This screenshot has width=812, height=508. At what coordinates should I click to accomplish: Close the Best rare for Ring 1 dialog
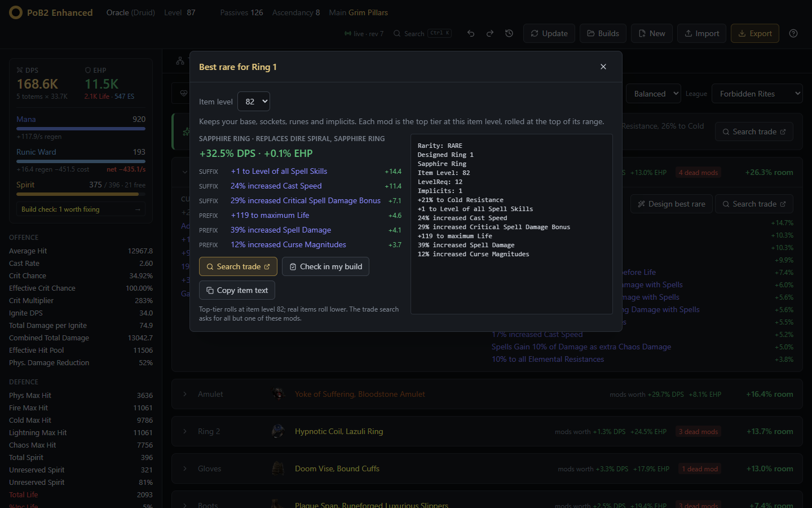pos(603,67)
